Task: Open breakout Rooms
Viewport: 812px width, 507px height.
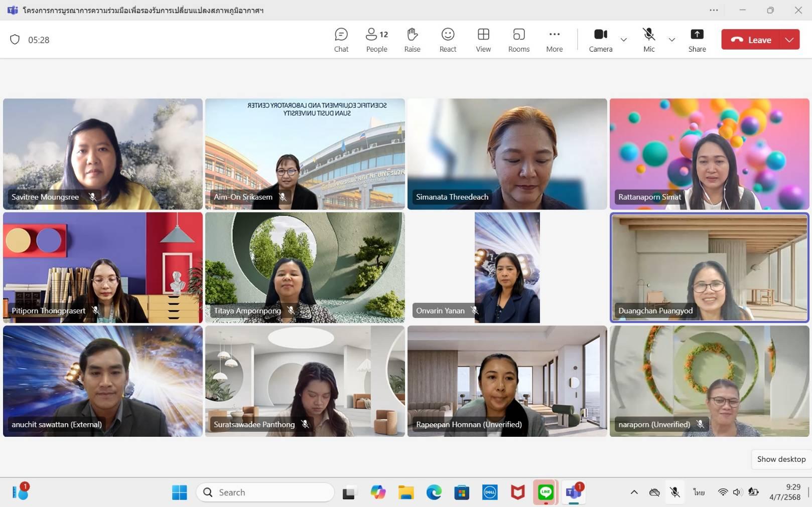Action: pyautogui.click(x=518, y=40)
